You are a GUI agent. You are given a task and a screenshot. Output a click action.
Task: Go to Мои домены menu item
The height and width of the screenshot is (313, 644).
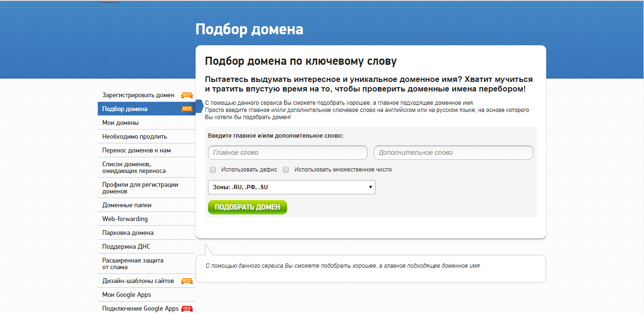[121, 123]
